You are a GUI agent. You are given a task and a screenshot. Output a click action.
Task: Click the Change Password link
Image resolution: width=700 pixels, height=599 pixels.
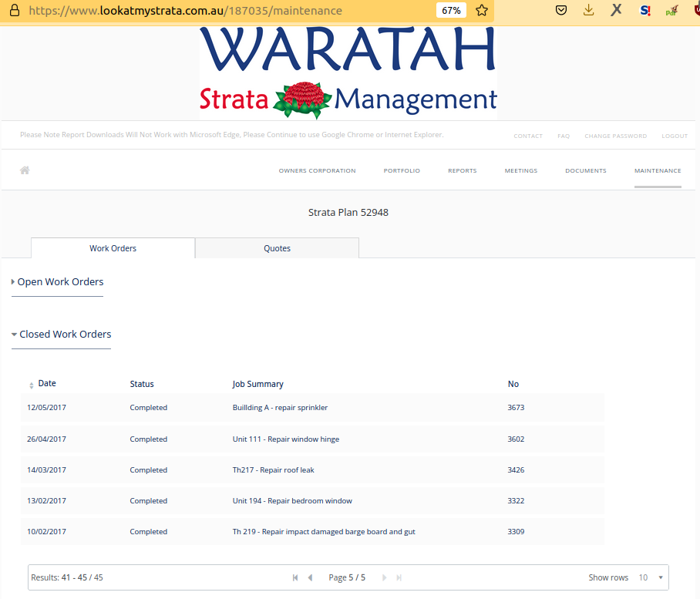(x=616, y=136)
